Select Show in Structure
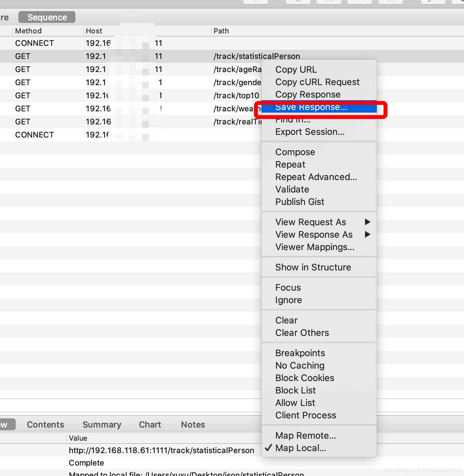The image size is (464, 476). [x=319, y=267]
